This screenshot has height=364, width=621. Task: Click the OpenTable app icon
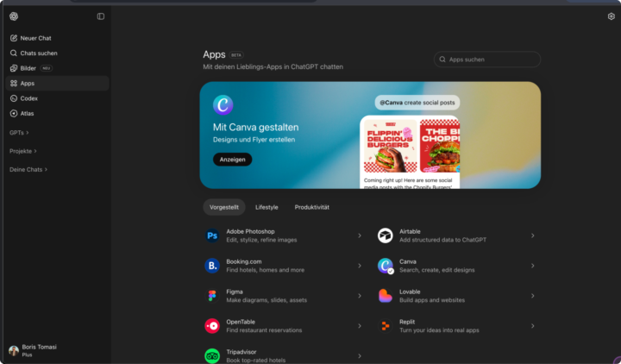(x=212, y=326)
